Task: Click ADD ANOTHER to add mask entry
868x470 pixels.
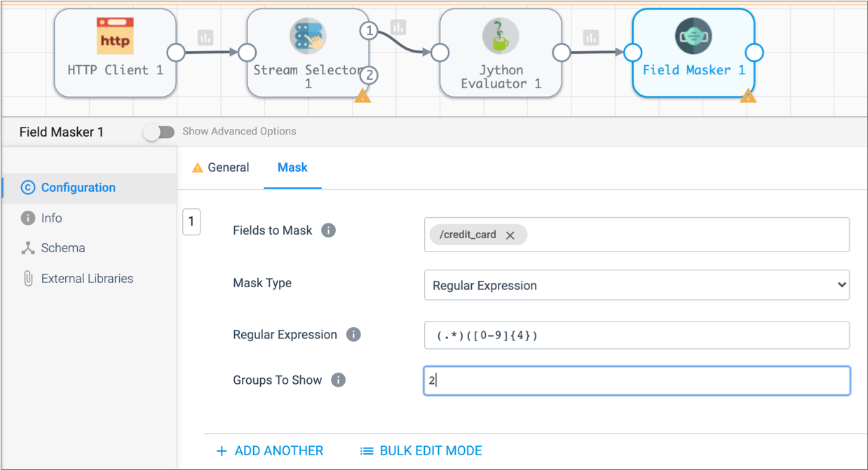Action: [x=270, y=451]
